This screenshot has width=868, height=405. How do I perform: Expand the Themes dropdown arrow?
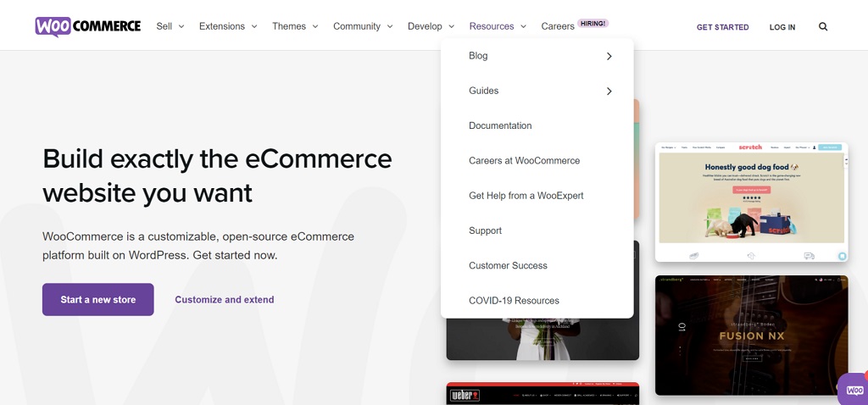tap(315, 26)
